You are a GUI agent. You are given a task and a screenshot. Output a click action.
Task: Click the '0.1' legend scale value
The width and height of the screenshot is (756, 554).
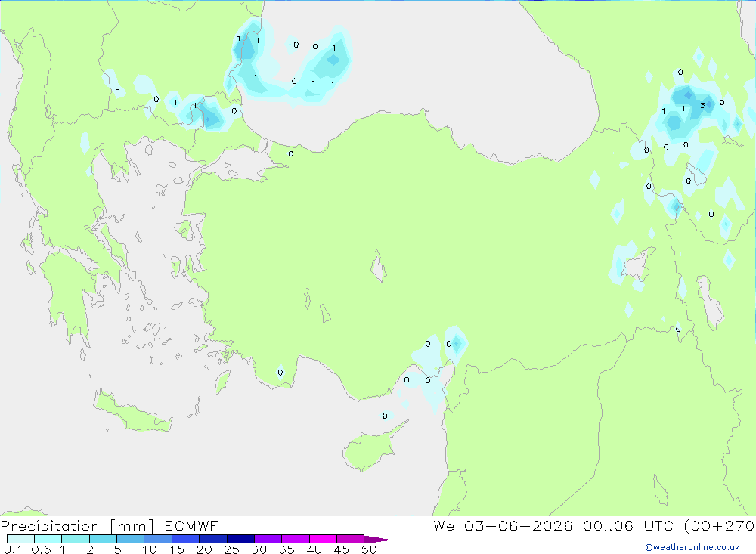click(13, 549)
